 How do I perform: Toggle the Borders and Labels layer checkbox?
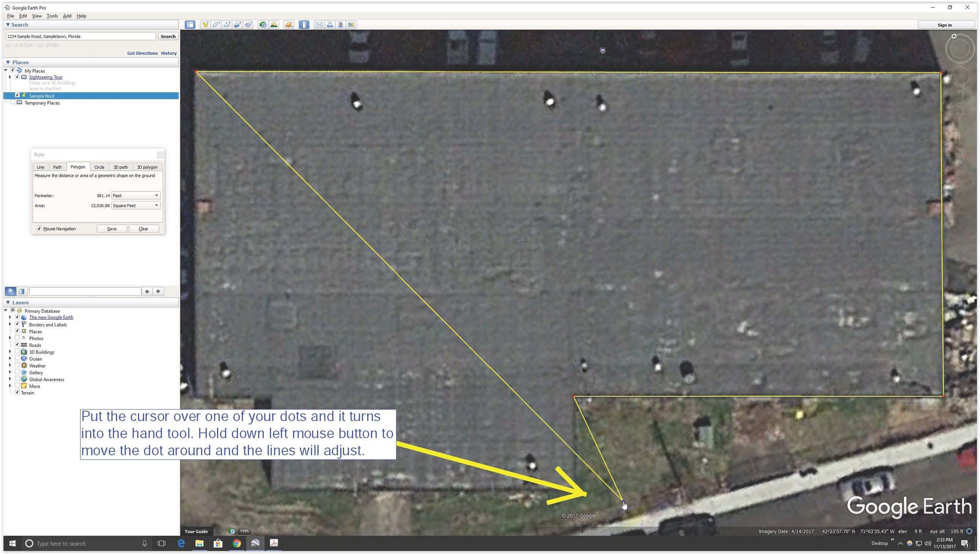(x=17, y=324)
